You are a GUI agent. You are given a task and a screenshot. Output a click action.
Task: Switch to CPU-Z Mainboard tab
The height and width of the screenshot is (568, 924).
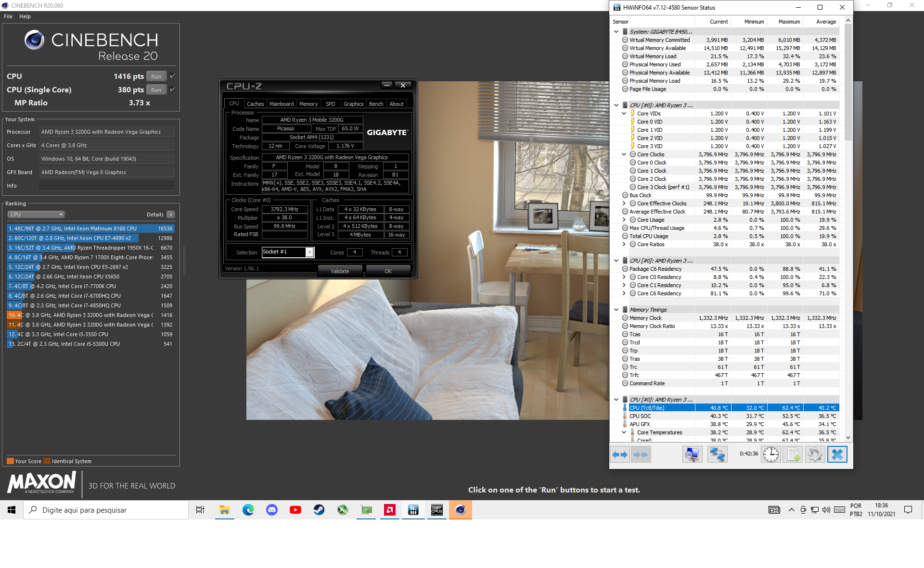[x=282, y=104]
